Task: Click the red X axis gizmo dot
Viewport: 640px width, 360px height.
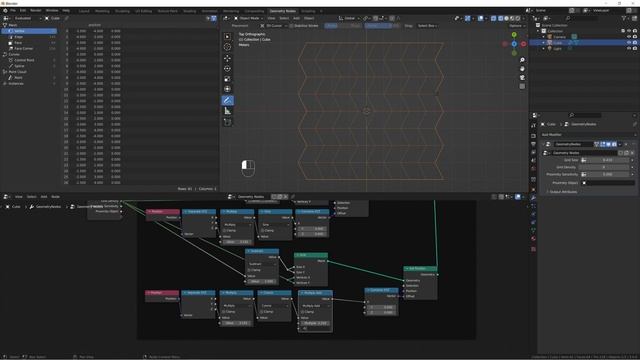Action: 523,44
